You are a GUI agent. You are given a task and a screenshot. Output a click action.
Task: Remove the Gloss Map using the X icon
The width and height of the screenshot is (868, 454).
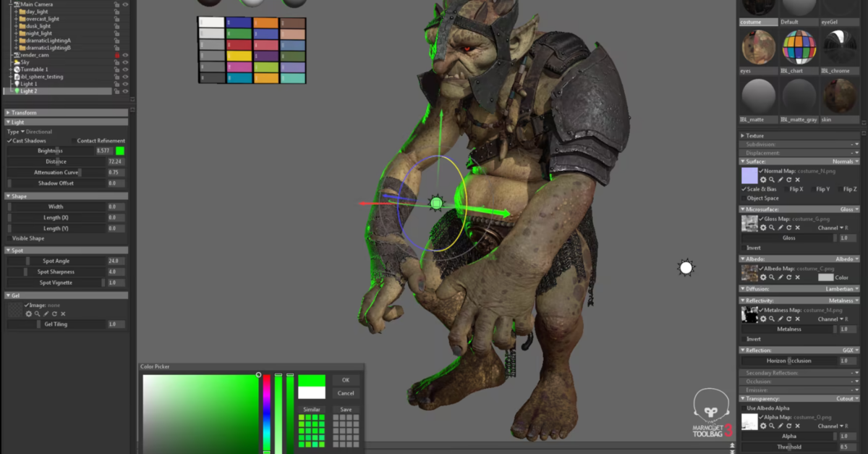(x=797, y=227)
